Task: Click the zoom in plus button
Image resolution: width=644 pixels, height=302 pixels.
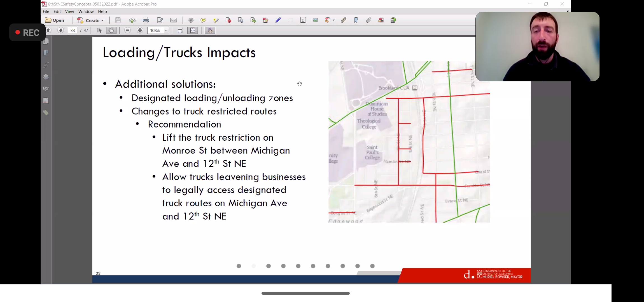Action: click(140, 30)
